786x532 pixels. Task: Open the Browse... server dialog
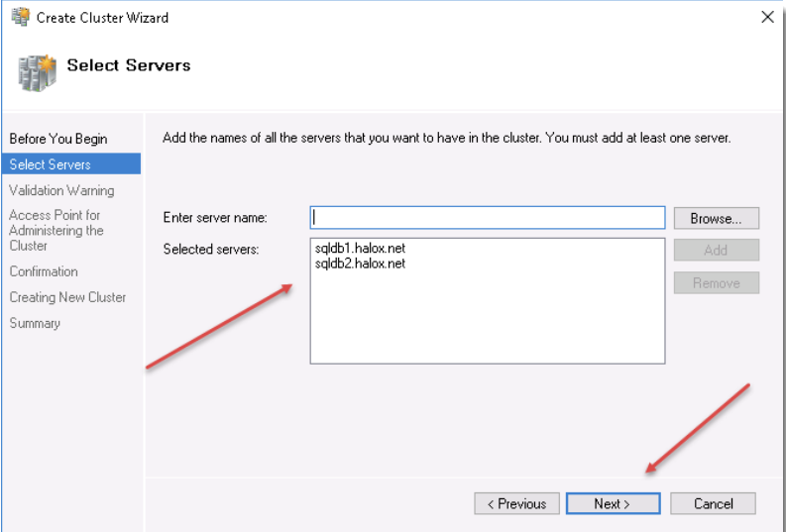point(717,218)
